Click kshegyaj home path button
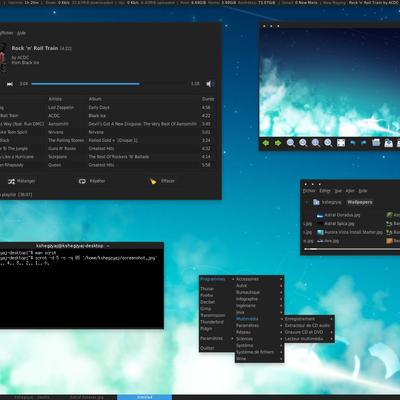The width and height of the screenshot is (400, 400). tap(327, 202)
